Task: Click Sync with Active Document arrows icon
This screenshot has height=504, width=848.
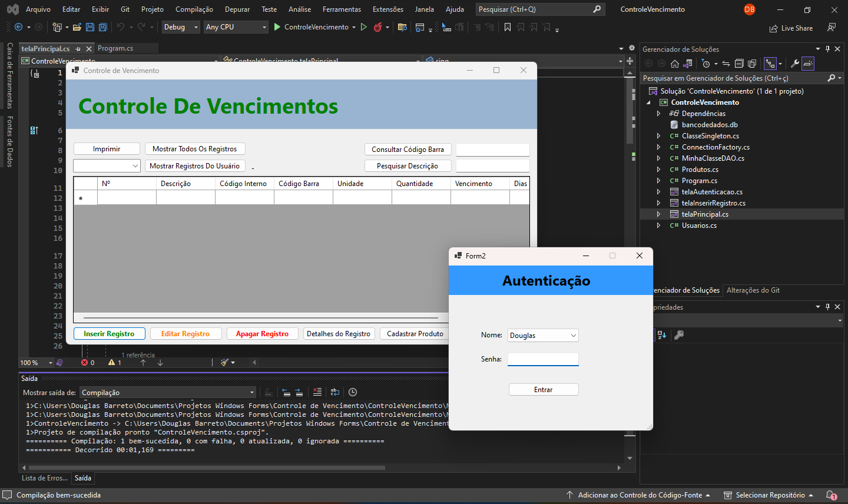Action: click(x=726, y=64)
